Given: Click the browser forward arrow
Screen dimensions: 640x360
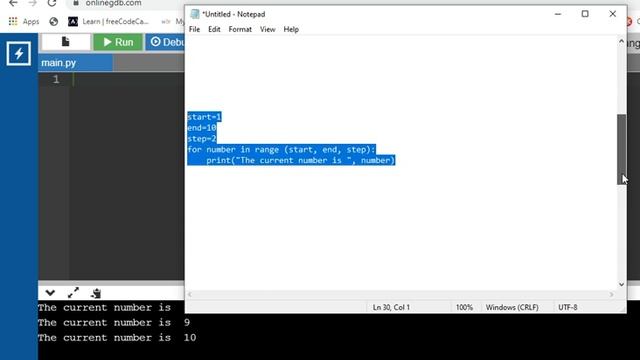Looking at the screenshot, I should point(33,3).
